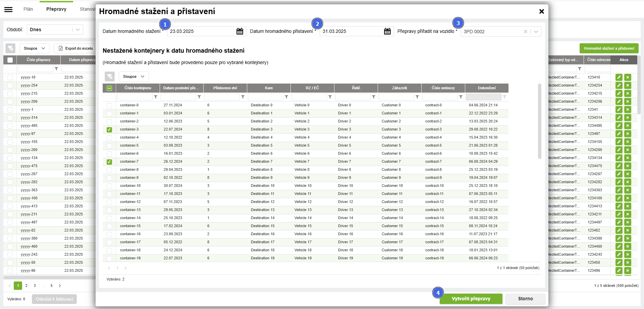Click the Vytvořit přepravy button
The height and width of the screenshot is (309, 644).
point(471,299)
